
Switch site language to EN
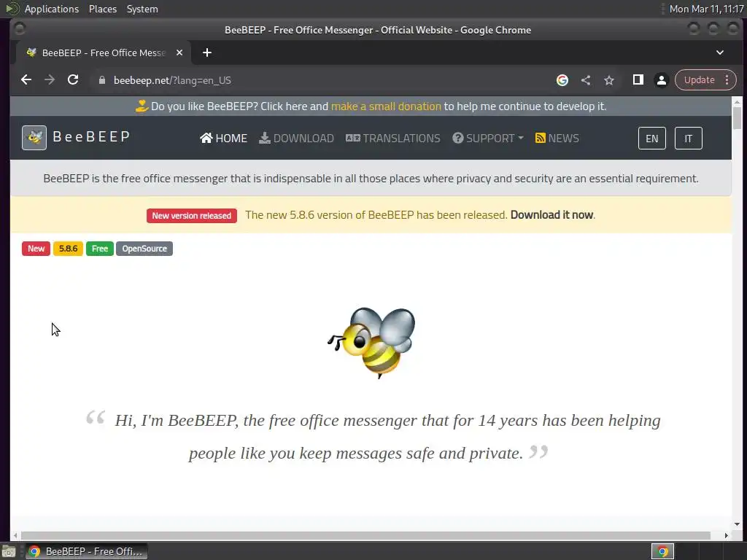(651, 139)
